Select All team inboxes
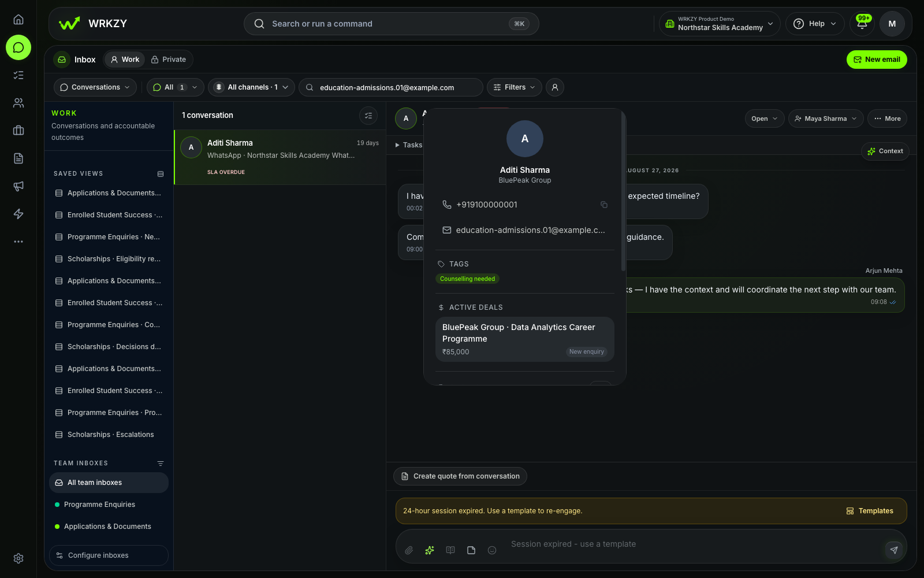Image resolution: width=924 pixels, height=578 pixels. 109,483
